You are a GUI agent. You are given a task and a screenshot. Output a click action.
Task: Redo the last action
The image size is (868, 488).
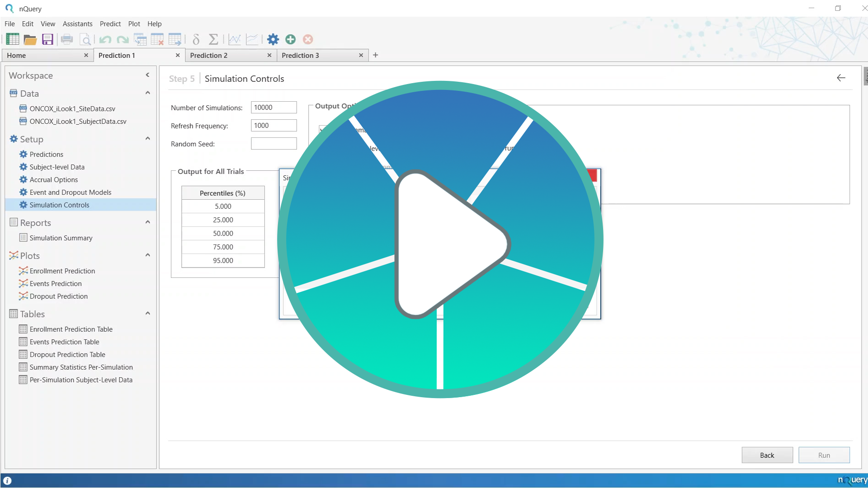(123, 39)
